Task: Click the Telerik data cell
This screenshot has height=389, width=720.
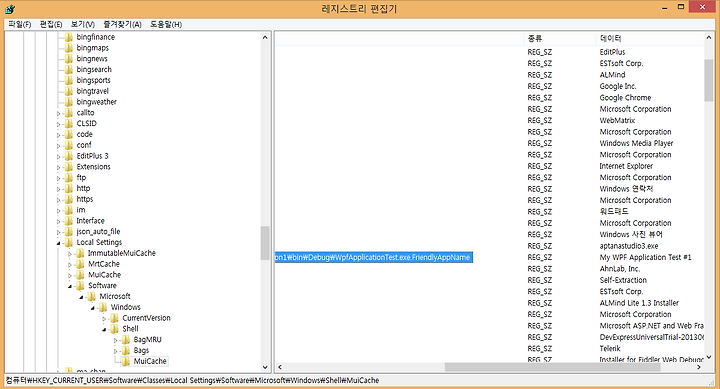Action: click(x=610, y=349)
